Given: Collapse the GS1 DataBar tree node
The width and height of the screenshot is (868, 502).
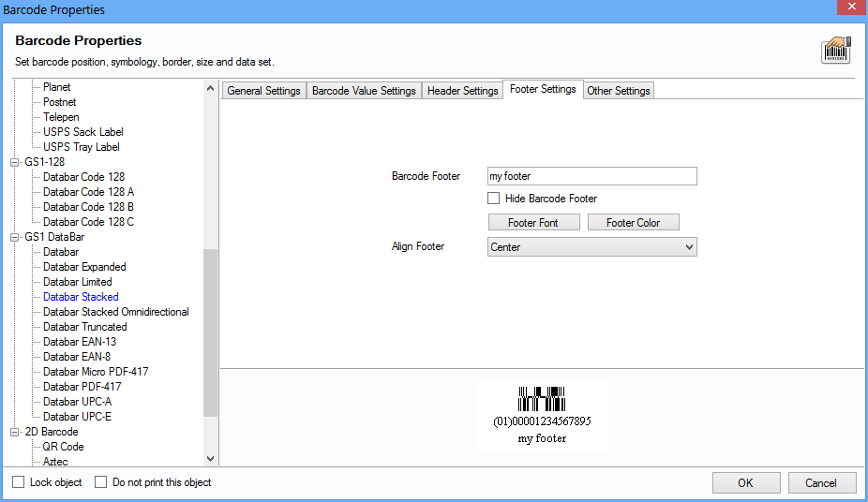Looking at the screenshot, I should (x=15, y=237).
